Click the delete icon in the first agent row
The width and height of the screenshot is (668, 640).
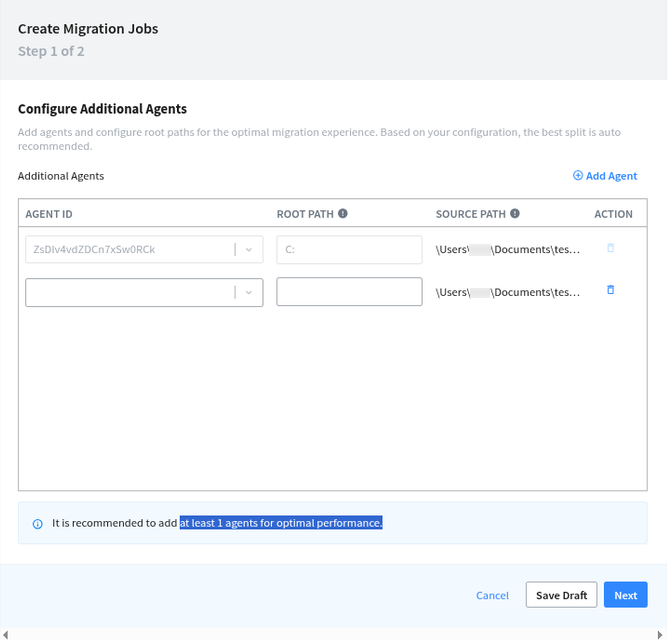[x=611, y=248]
